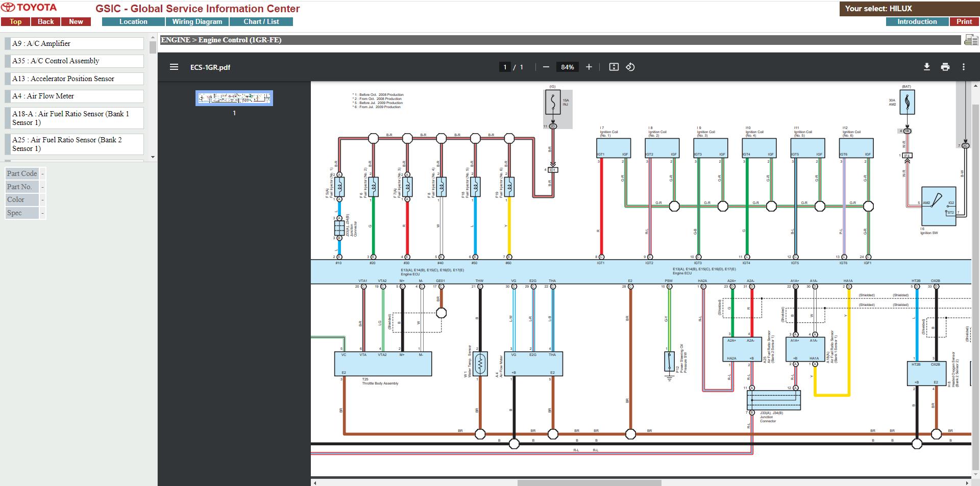The width and height of the screenshot is (980, 486).
Task: Select A13 : Accelerator Position Sensor
Action: click(x=75, y=79)
